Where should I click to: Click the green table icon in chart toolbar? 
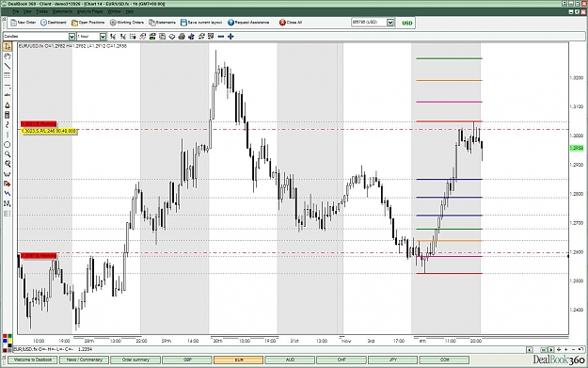tap(152, 37)
